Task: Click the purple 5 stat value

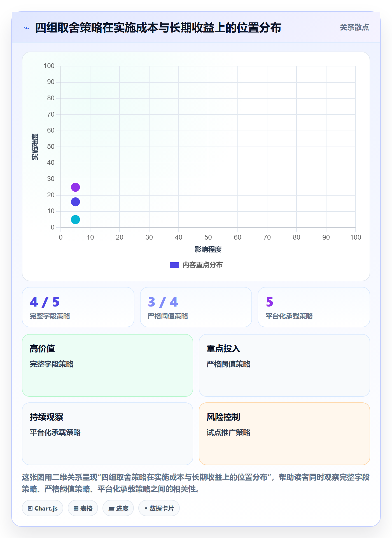Action: (270, 302)
